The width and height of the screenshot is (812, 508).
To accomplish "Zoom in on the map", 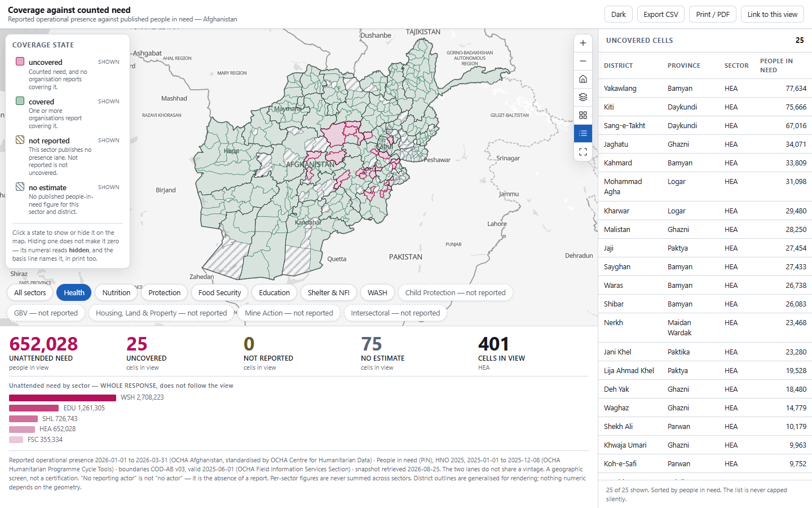I will [583, 43].
